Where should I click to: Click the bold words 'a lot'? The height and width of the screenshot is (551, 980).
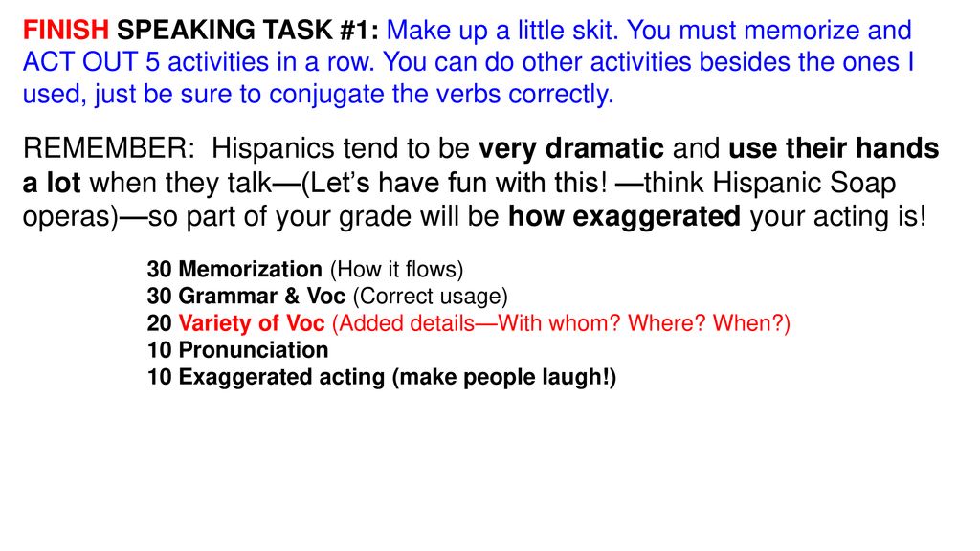click(x=52, y=183)
